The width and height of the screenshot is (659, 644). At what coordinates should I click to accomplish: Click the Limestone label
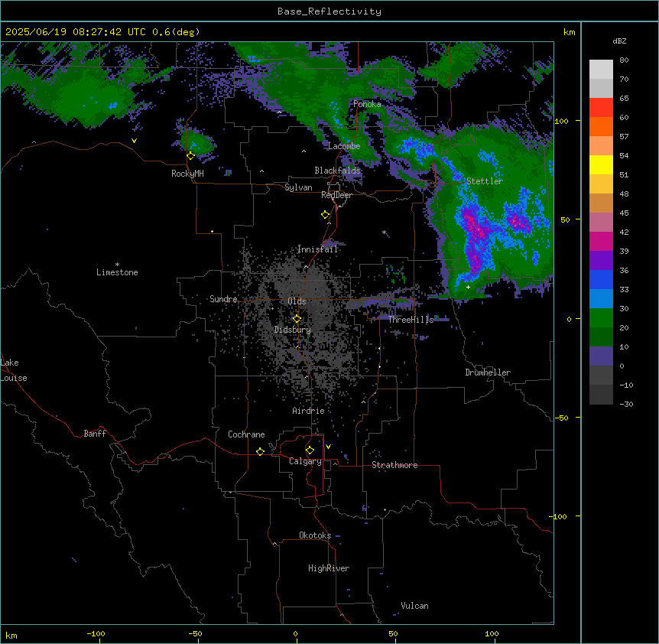pos(117,272)
